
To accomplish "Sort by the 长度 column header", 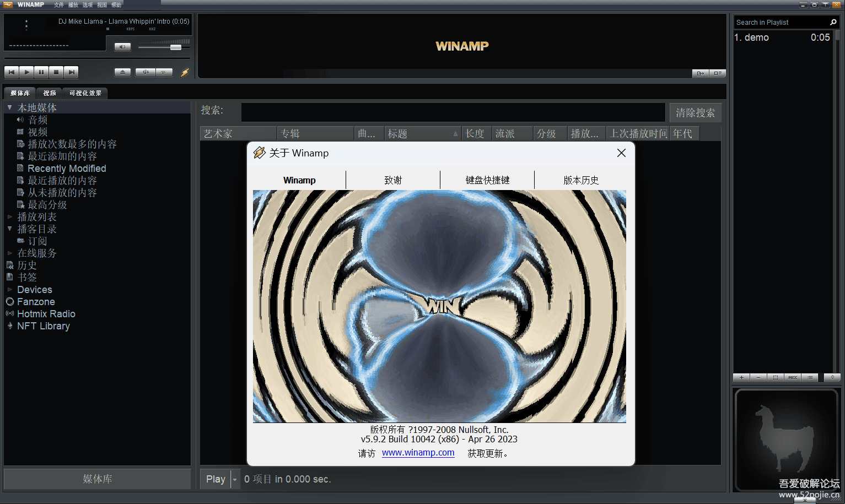I will 476,133.
